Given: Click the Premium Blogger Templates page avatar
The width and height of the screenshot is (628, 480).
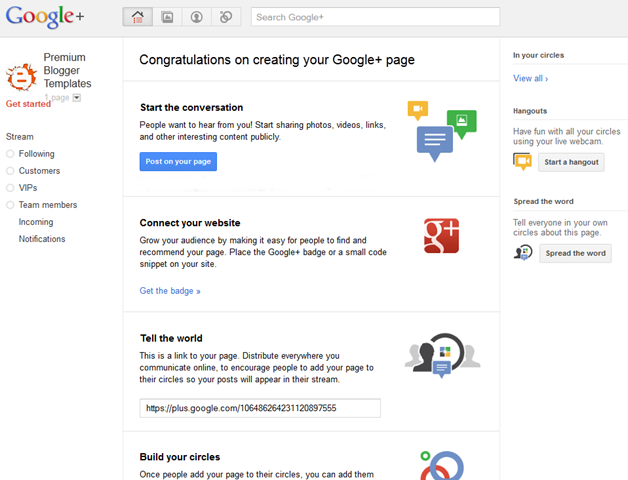Looking at the screenshot, I should pyautogui.click(x=22, y=77).
